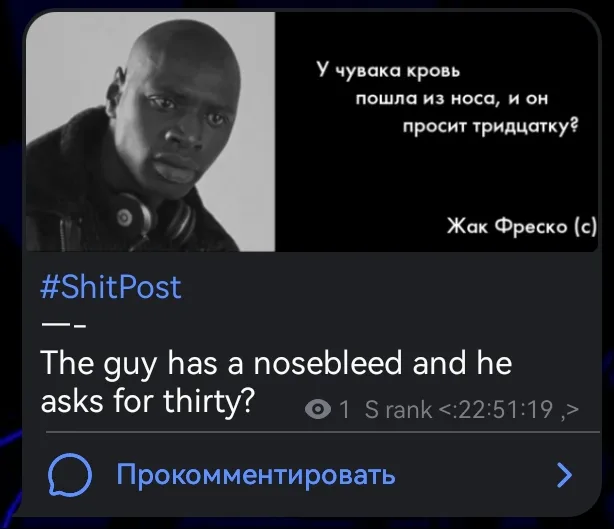Image resolution: width=614 pixels, height=529 pixels.
Task: Select the English nosebleed caption text
Action: [x=276, y=382]
